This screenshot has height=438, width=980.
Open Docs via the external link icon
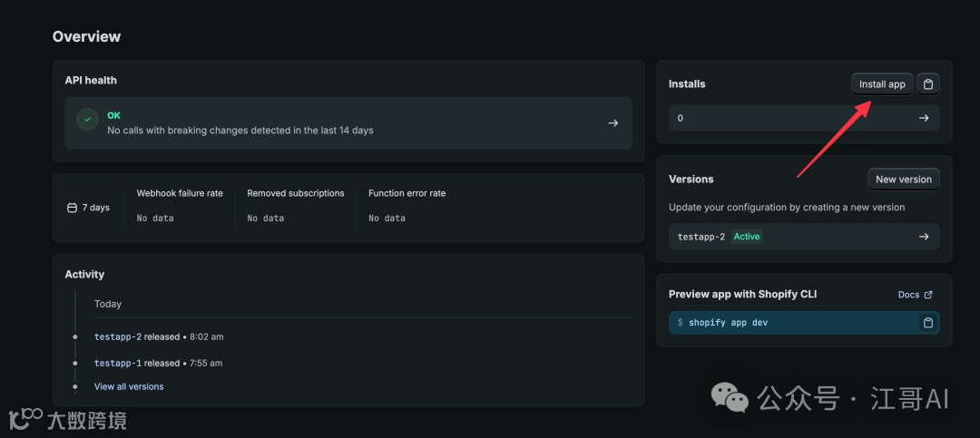[x=928, y=295]
